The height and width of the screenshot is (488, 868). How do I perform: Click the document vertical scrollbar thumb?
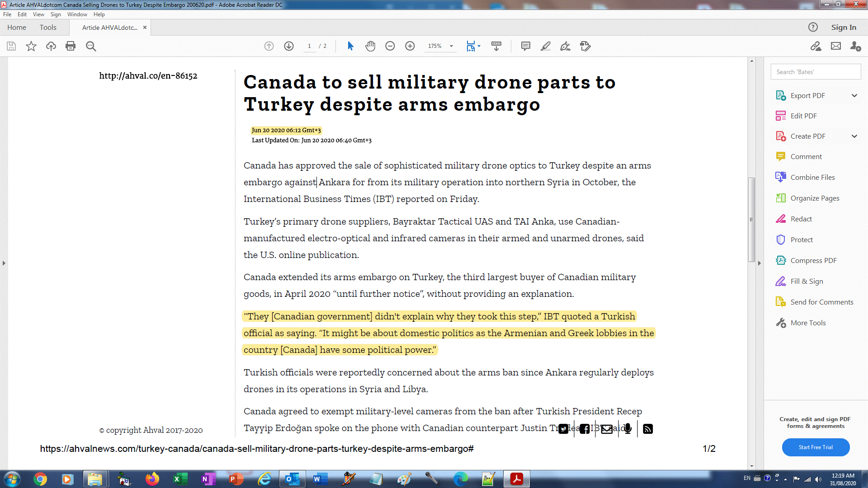pos(751,220)
